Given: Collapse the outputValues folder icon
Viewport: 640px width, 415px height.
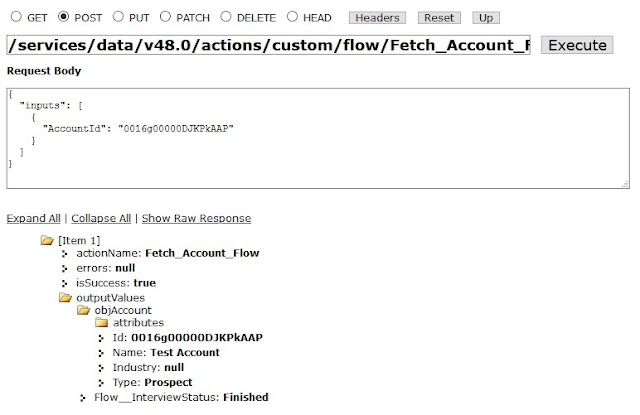Looking at the screenshot, I should pos(65,297).
